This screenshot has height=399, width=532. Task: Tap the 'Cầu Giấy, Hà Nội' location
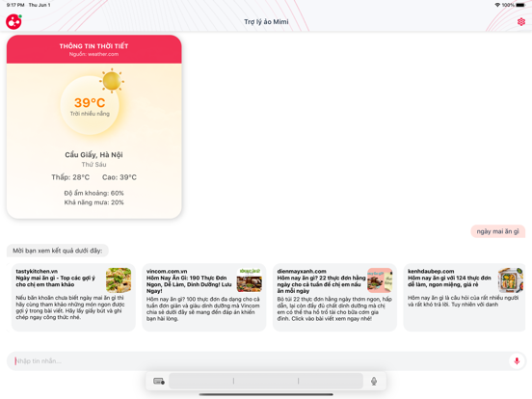tap(94, 155)
